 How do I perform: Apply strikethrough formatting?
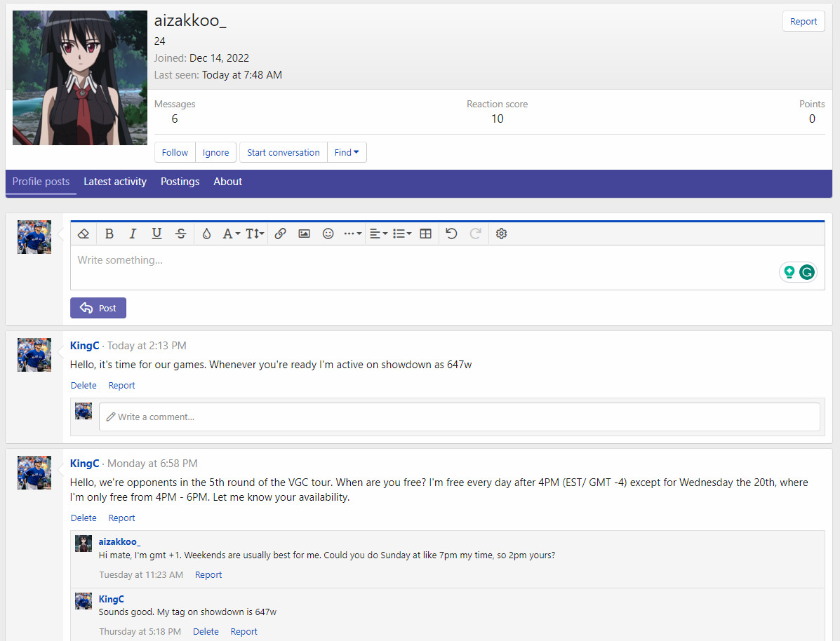[180, 234]
